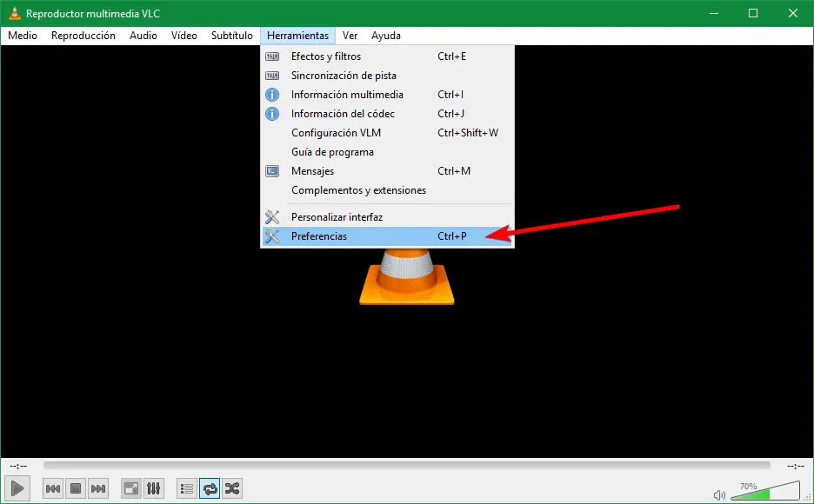Click the remaining time label

pos(796,466)
